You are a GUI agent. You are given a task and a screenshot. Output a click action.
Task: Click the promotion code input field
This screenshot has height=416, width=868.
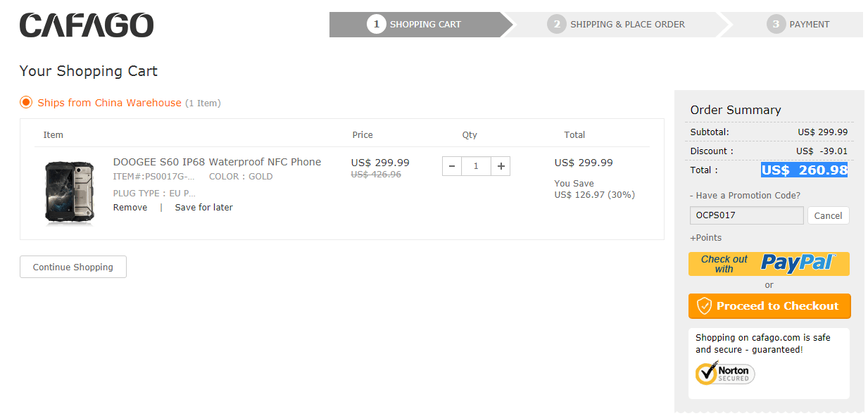coord(746,215)
